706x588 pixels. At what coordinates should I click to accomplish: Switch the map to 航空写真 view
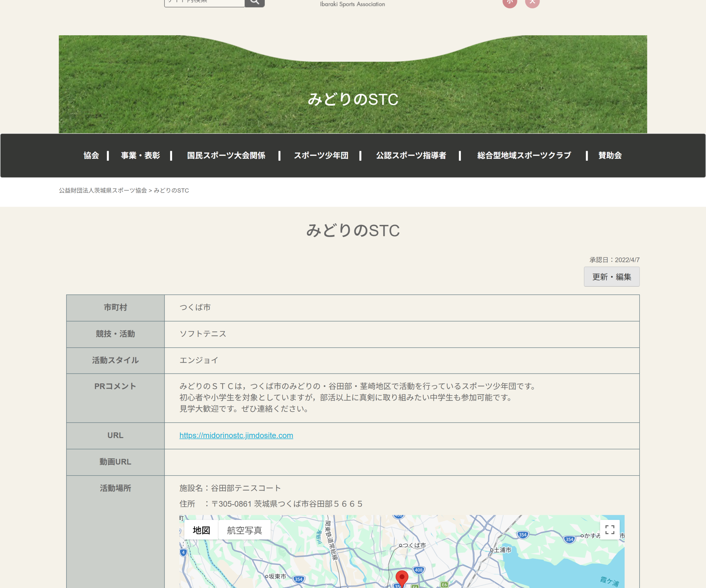click(x=244, y=530)
